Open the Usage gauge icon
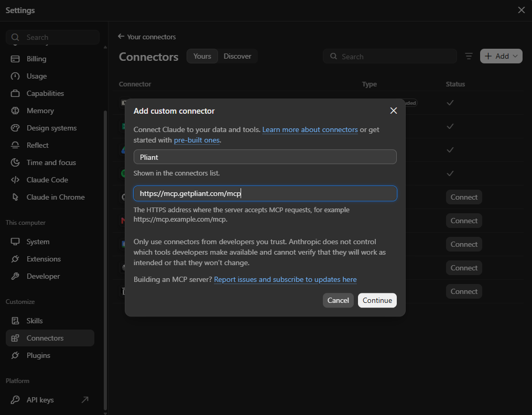The width and height of the screenshot is (532, 415). click(x=15, y=77)
